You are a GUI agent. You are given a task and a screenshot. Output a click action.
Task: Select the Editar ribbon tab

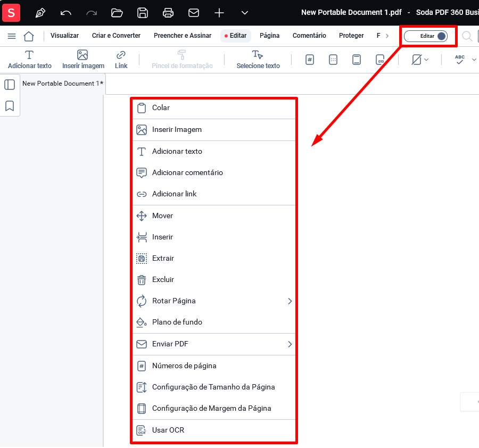236,36
